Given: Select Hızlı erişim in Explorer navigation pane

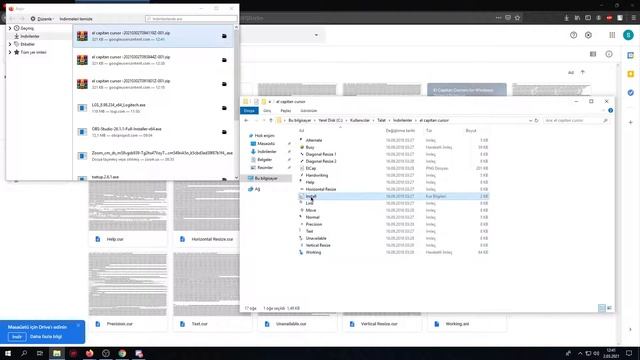Looking at the screenshot, I should point(264,136).
